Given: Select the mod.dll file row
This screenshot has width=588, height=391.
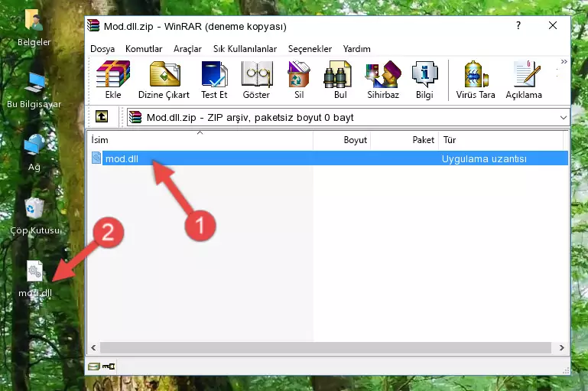Looking at the screenshot, I should tap(329, 158).
